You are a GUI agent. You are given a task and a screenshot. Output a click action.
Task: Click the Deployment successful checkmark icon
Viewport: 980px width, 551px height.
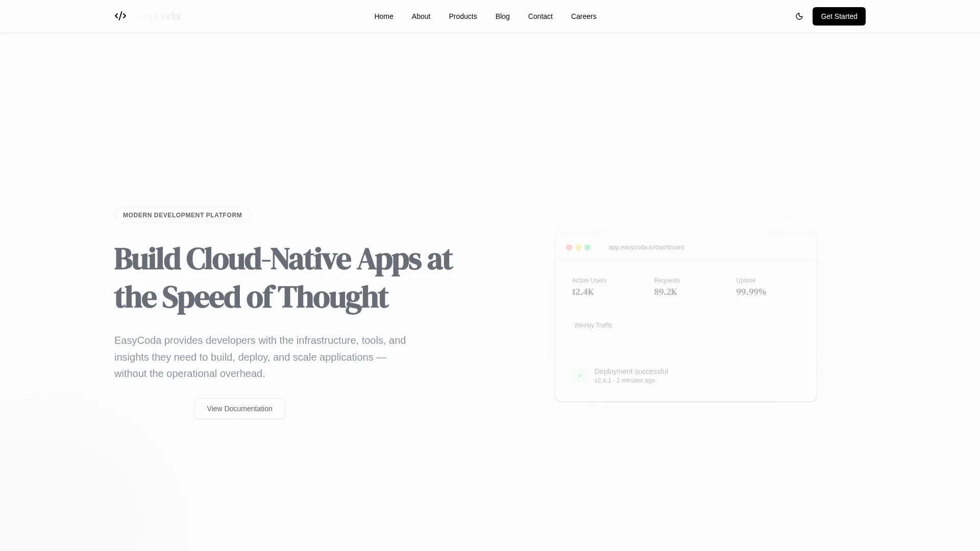point(580,375)
